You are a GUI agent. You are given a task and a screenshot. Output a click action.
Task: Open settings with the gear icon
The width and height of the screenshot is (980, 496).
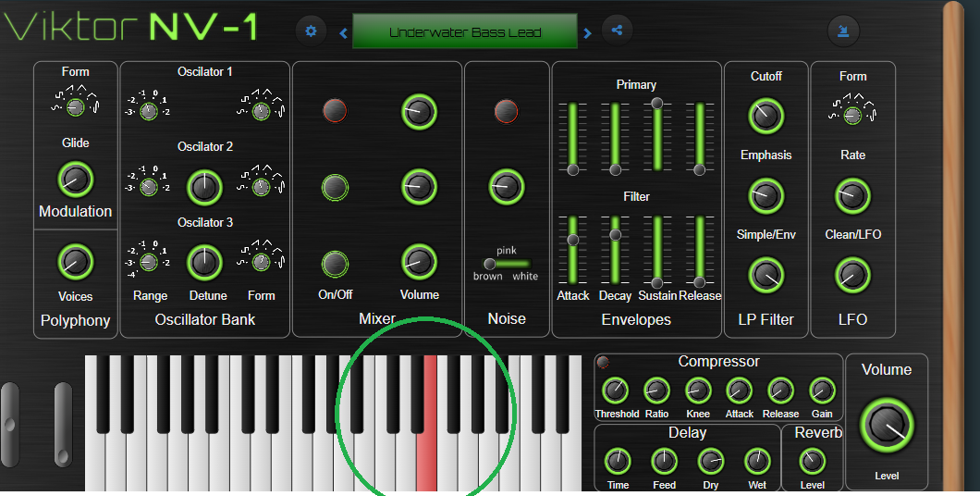pos(311,31)
